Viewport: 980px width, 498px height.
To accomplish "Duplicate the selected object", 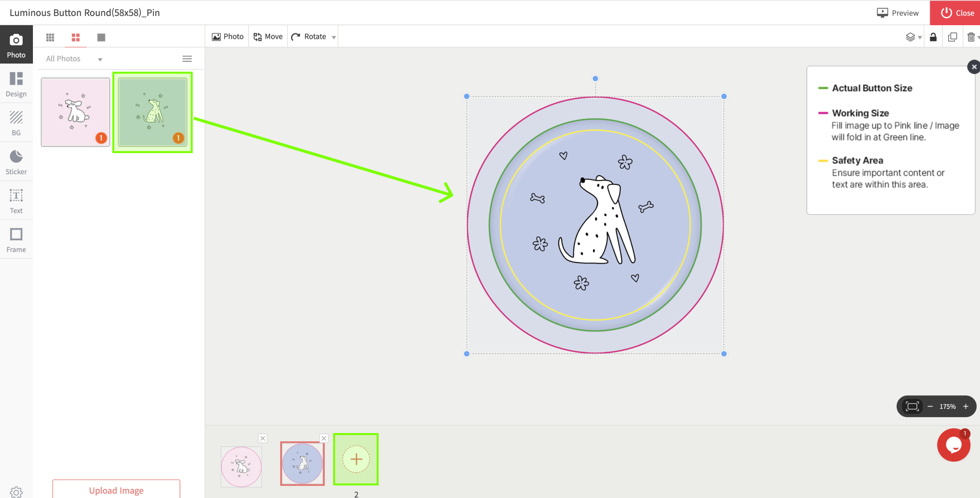I will [952, 37].
